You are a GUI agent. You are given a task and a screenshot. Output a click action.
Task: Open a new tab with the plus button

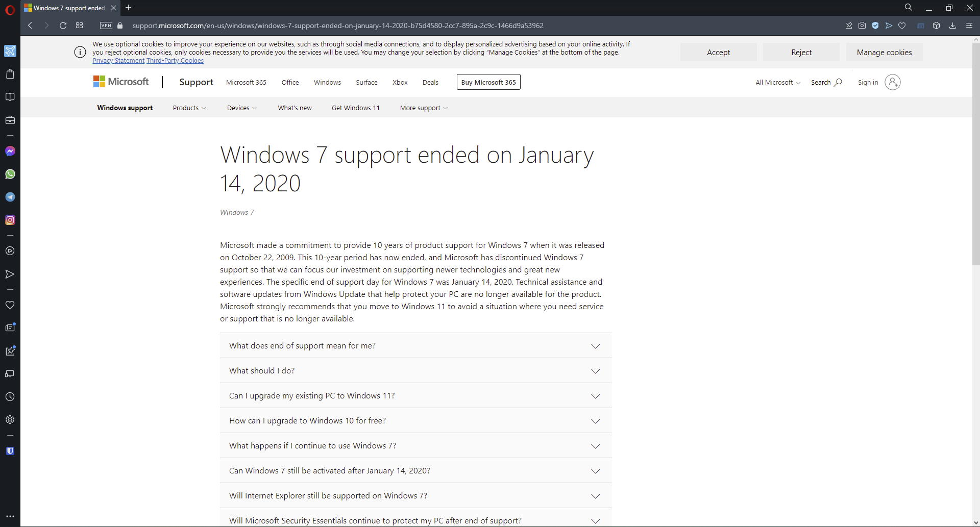129,8
